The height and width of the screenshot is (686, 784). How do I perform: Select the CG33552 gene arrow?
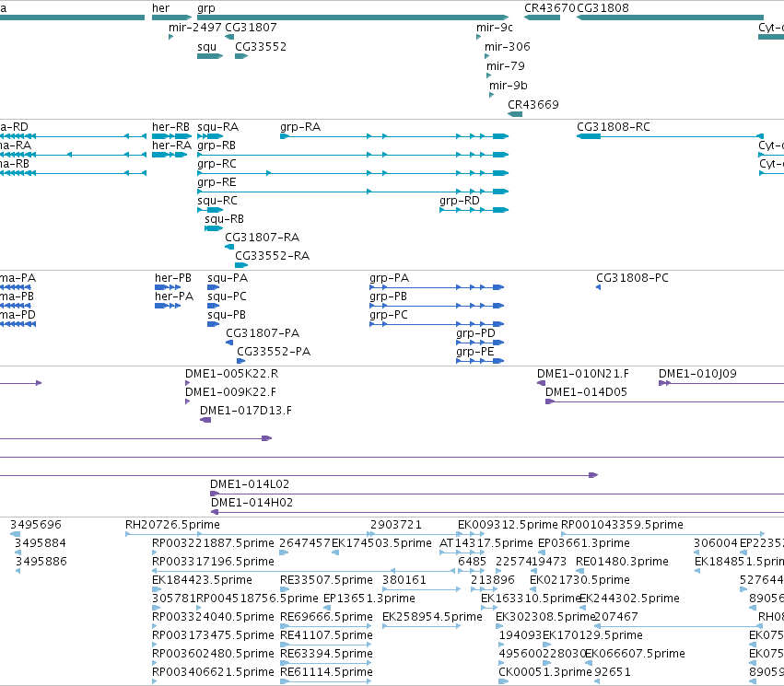[241, 56]
